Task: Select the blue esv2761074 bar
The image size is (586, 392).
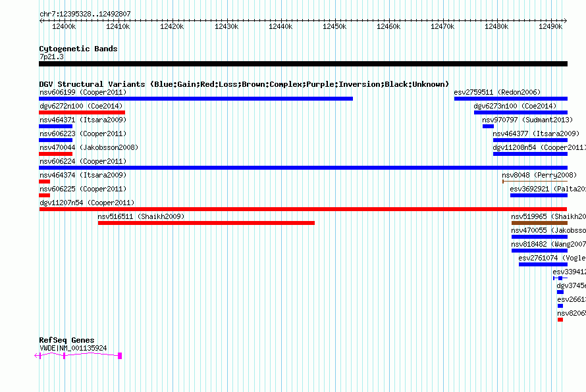Action: (543, 264)
